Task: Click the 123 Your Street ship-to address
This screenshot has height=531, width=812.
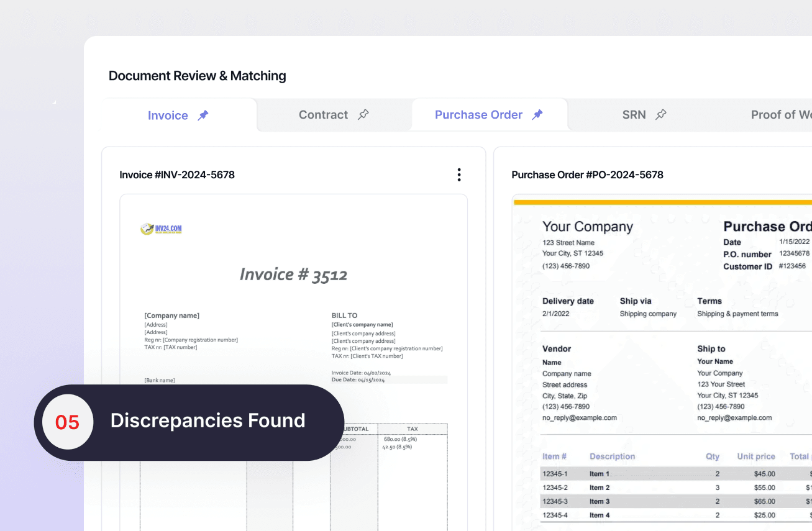Action: pyautogui.click(x=720, y=384)
